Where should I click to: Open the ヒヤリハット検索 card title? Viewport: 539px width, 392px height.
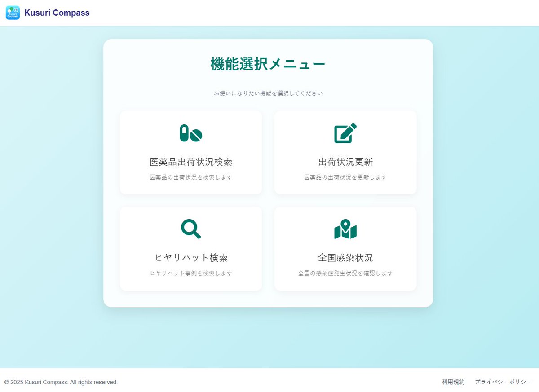point(191,258)
